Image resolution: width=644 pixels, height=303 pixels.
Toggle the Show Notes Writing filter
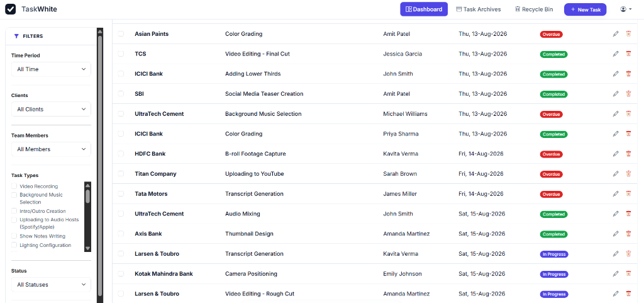(14, 236)
